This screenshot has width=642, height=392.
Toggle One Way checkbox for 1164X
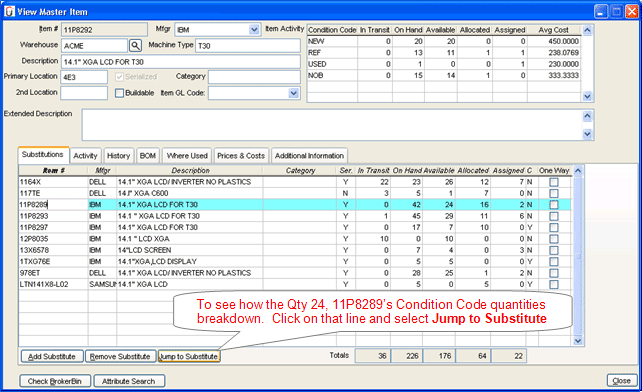tap(554, 182)
